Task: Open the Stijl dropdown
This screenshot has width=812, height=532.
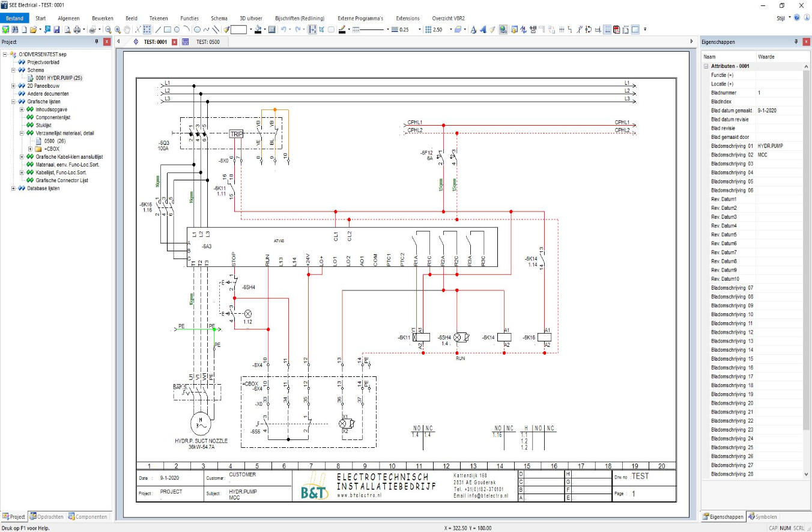Action: point(783,18)
